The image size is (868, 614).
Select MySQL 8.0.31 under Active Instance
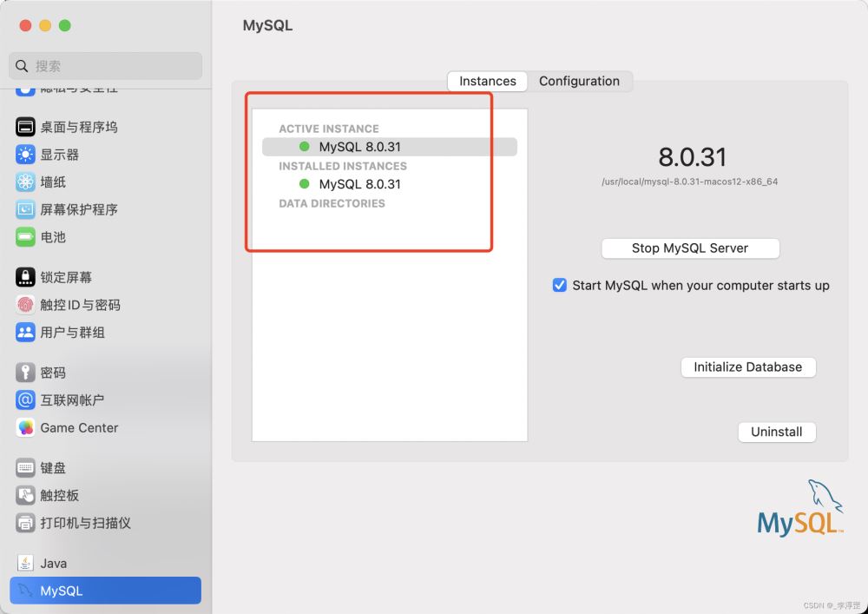(x=390, y=147)
